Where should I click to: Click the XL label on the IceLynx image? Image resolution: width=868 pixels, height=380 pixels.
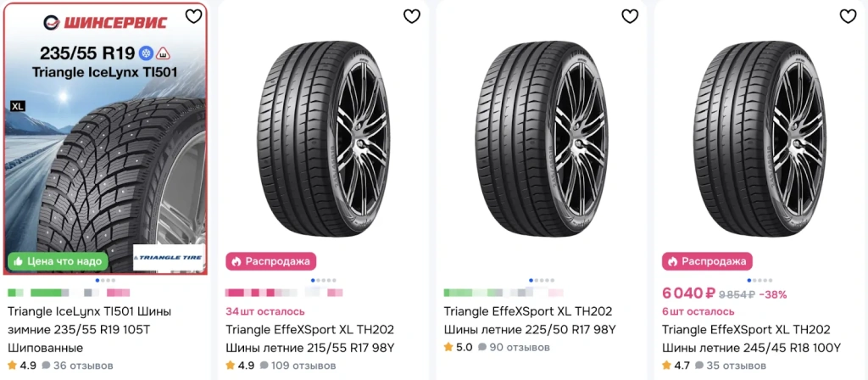(16, 107)
